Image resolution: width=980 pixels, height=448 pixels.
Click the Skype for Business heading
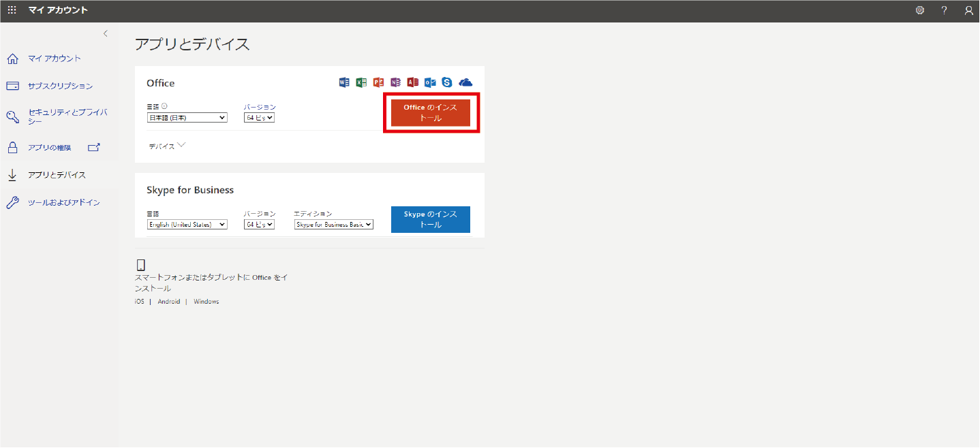(x=190, y=190)
